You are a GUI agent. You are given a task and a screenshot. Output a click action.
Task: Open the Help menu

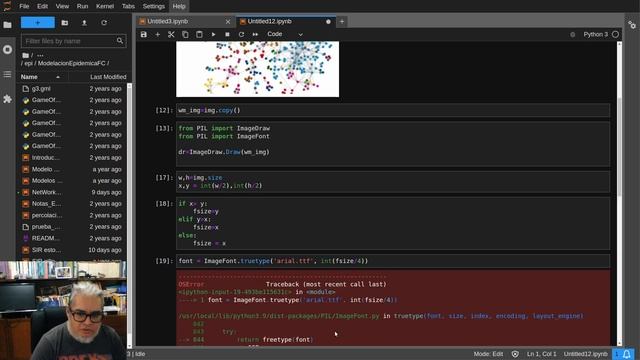(x=179, y=6)
